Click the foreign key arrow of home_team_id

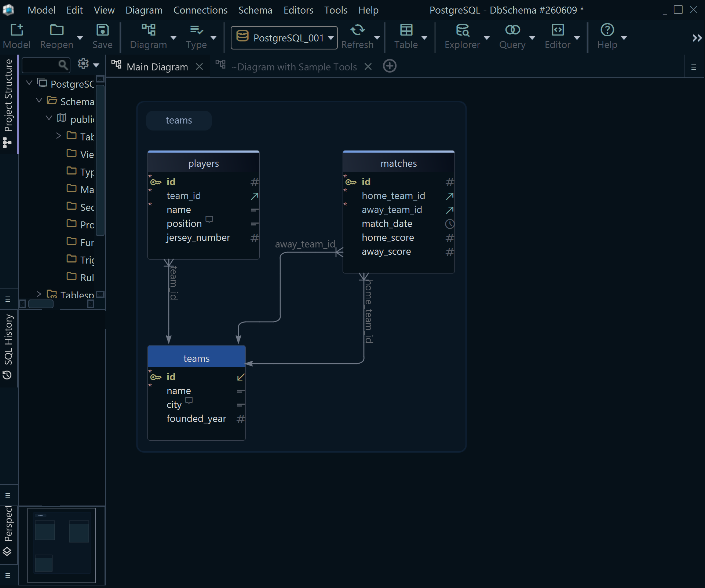pos(450,196)
